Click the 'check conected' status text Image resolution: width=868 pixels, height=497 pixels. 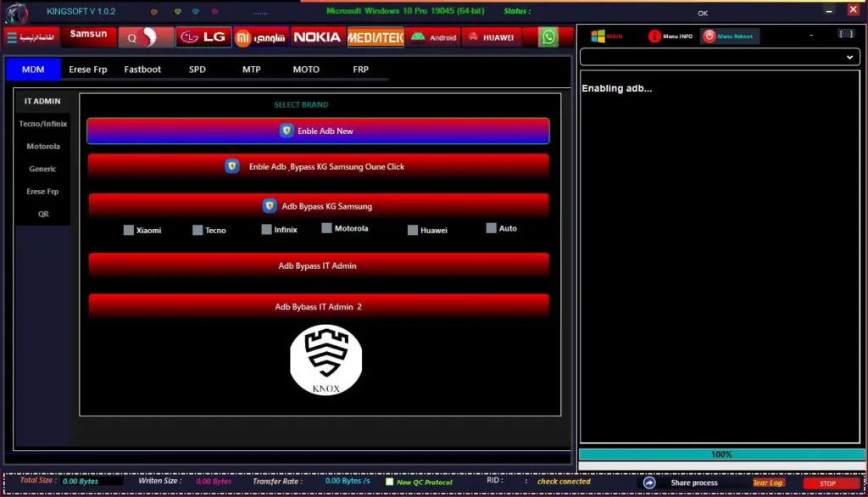564,482
